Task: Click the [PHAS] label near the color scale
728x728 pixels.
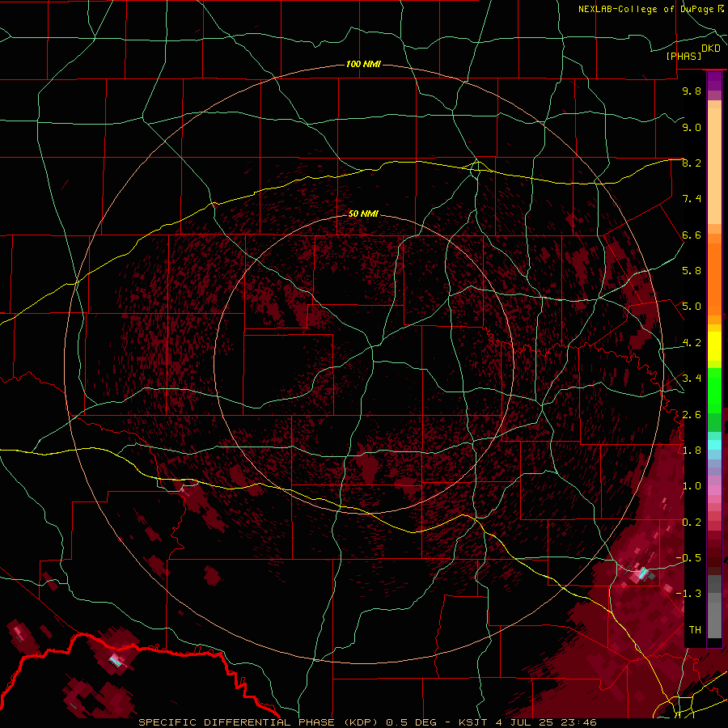Action: (684, 57)
